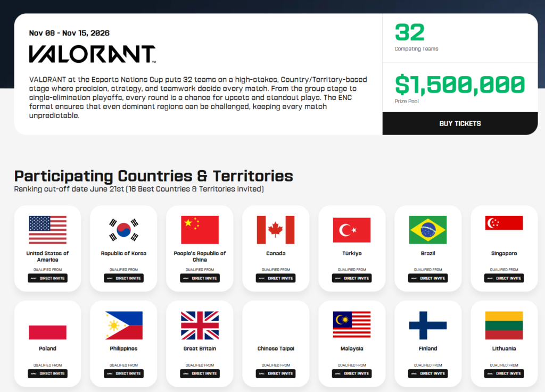This screenshot has width=545, height=392.
Task: Click Direct Invite badge under Republic of Korea
Action: (123, 278)
